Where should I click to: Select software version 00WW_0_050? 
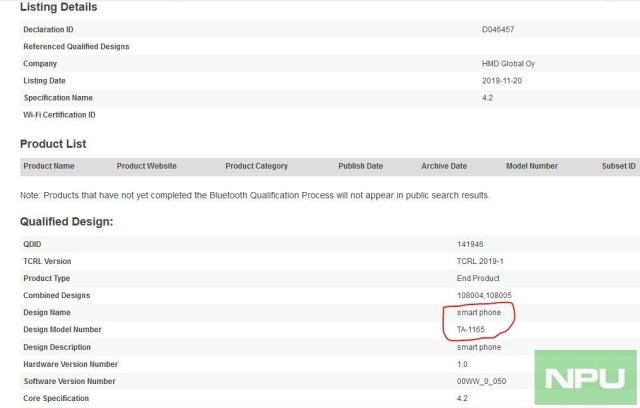(482, 381)
